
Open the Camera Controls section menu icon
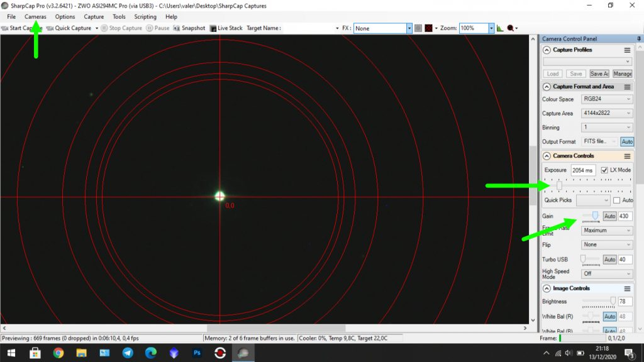[x=627, y=156]
